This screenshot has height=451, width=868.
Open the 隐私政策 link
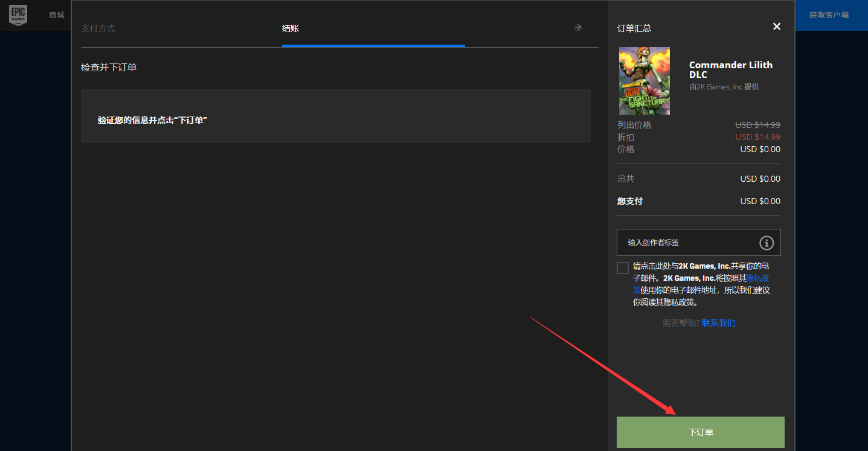point(757,278)
